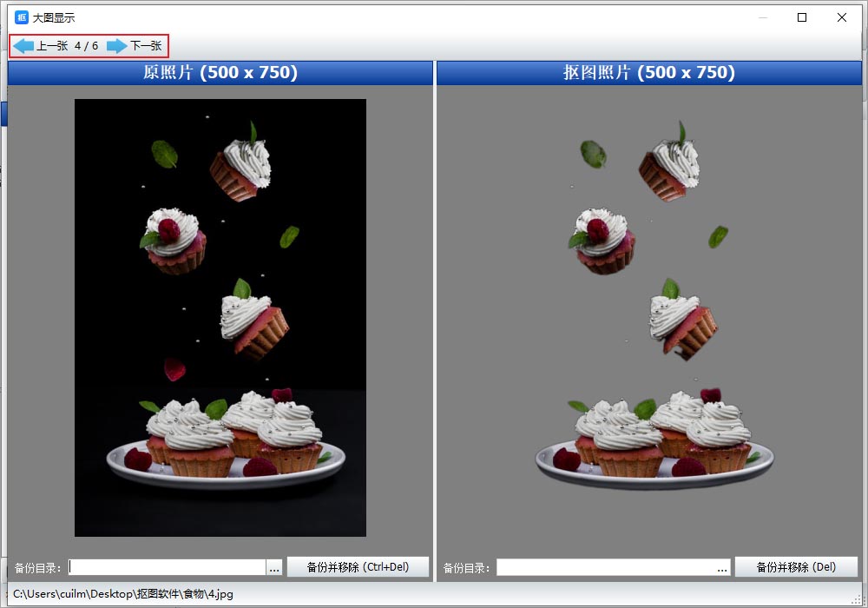Focus the cutout photo backup directory field
This screenshot has width=868, height=608.
click(606, 567)
